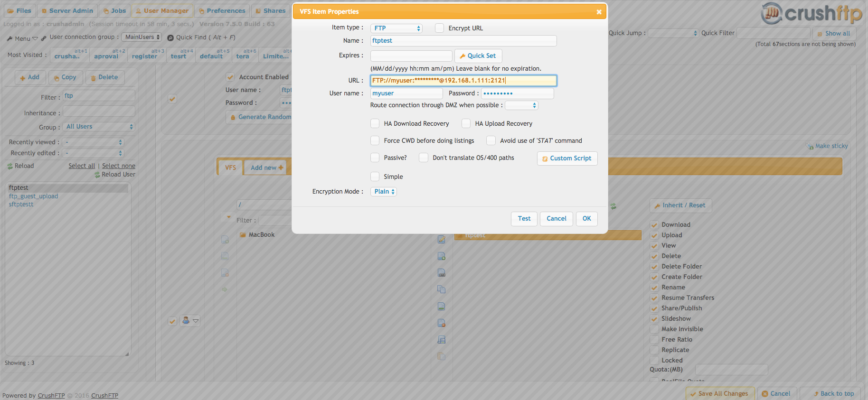
Task: Select the MacBook folder in the file list
Action: pos(257,235)
